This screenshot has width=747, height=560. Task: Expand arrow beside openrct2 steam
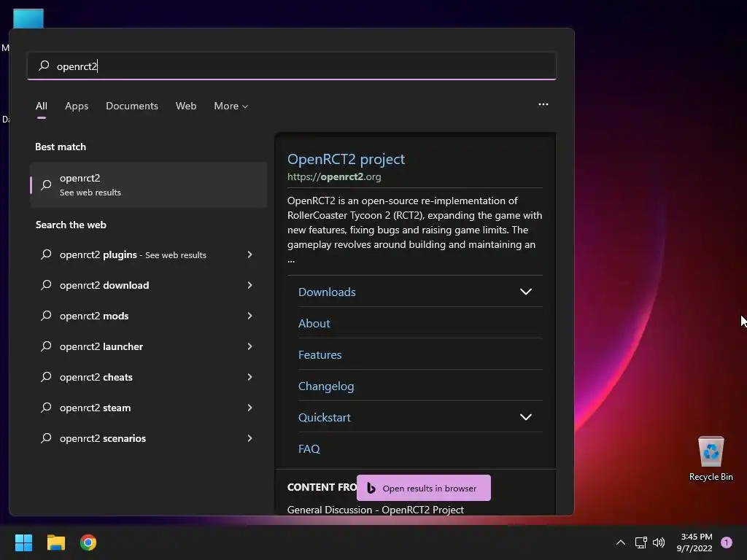click(249, 408)
